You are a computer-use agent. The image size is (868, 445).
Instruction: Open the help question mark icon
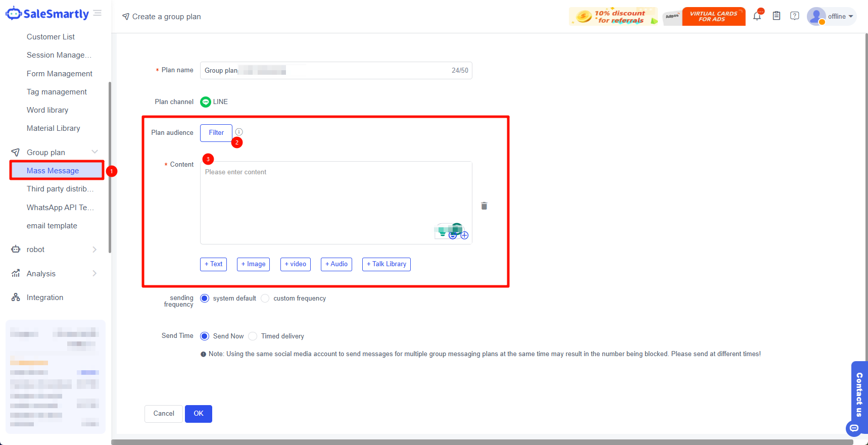(795, 16)
